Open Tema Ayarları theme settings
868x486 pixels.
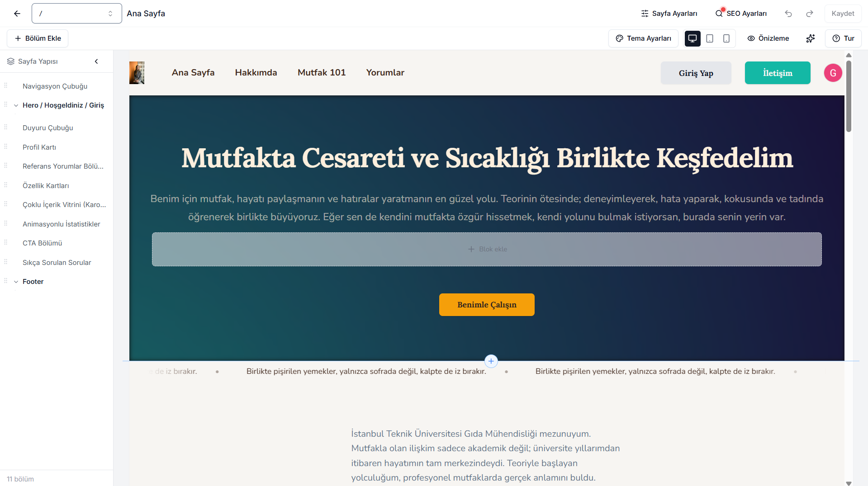pyautogui.click(x=643, y=38)
